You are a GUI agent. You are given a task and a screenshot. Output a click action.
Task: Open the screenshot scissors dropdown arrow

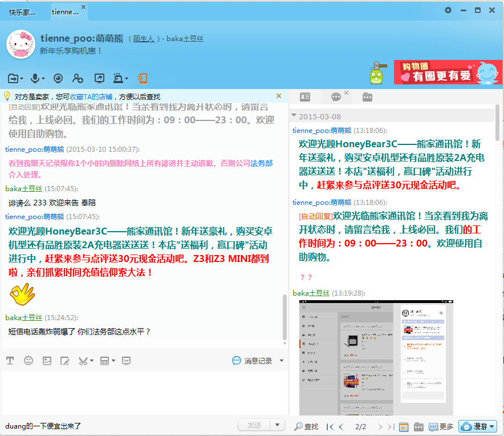91,361
